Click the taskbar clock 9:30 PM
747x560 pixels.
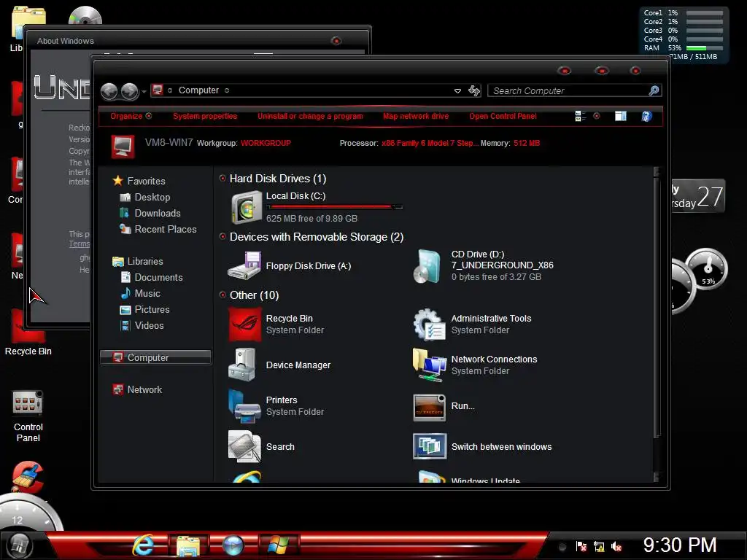click(x=680, y=545)
